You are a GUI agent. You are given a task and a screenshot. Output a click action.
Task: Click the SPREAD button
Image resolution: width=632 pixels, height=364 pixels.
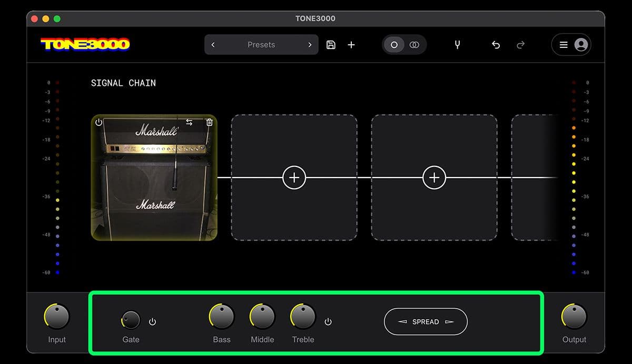tap(426, 322)
